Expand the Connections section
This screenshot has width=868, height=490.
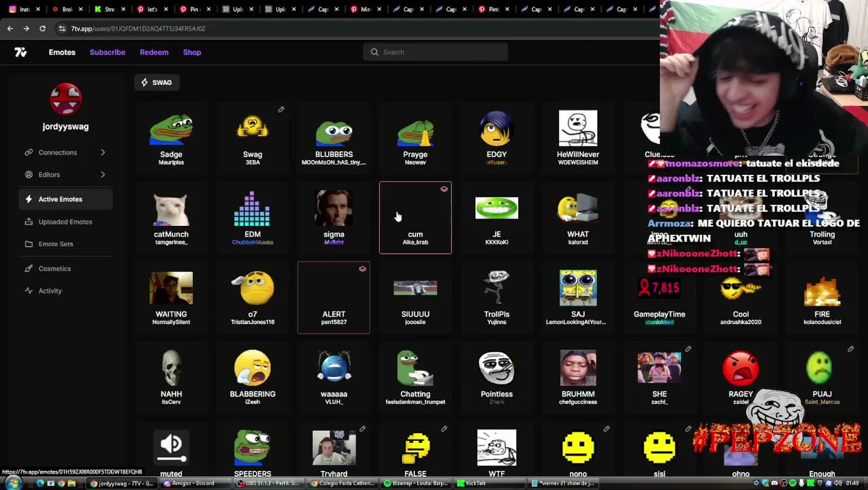pyautogui.click(x=65, y=152)
